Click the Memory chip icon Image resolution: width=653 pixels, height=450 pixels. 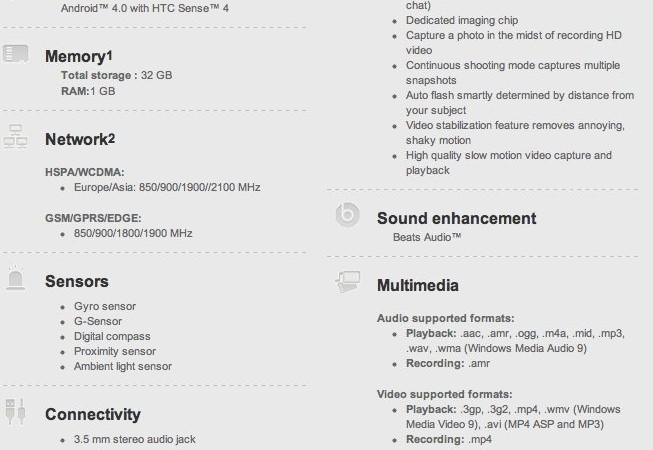pos(14,56)
